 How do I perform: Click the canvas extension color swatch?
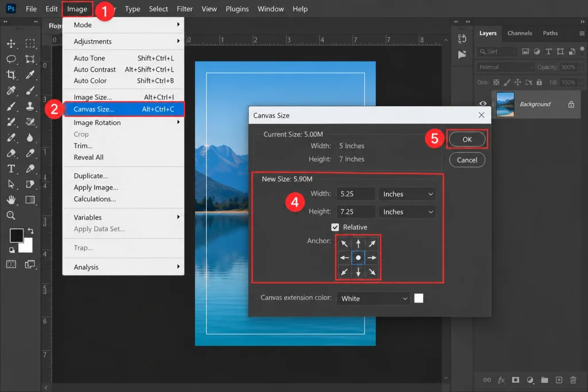point(419,298)
